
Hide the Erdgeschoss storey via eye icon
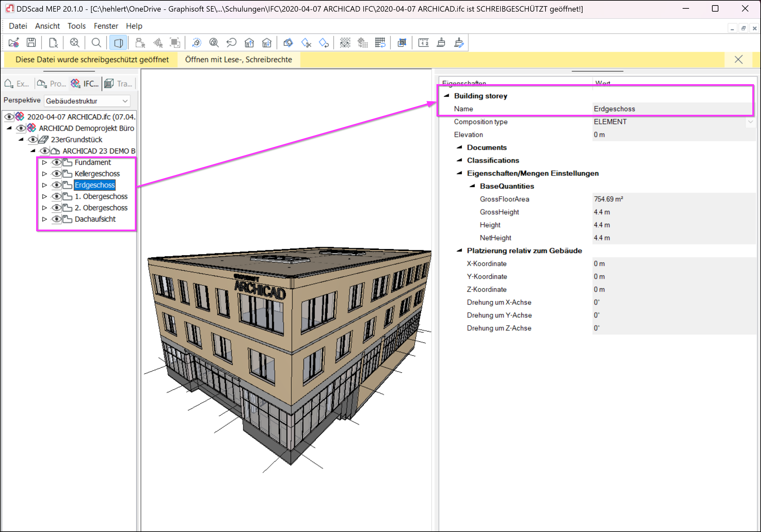pos(56,185)
